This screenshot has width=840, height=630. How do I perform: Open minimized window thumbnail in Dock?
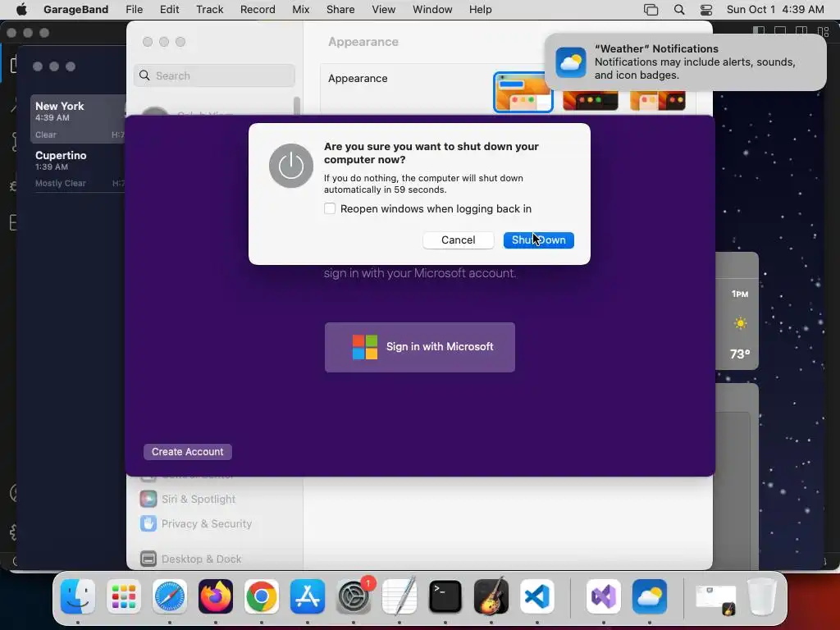(x=715, y=600)
